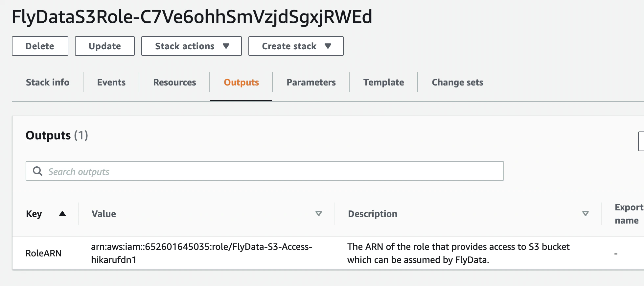Open the Stack actions dropdown
644x286 pixels.
[x=191, y=46]
